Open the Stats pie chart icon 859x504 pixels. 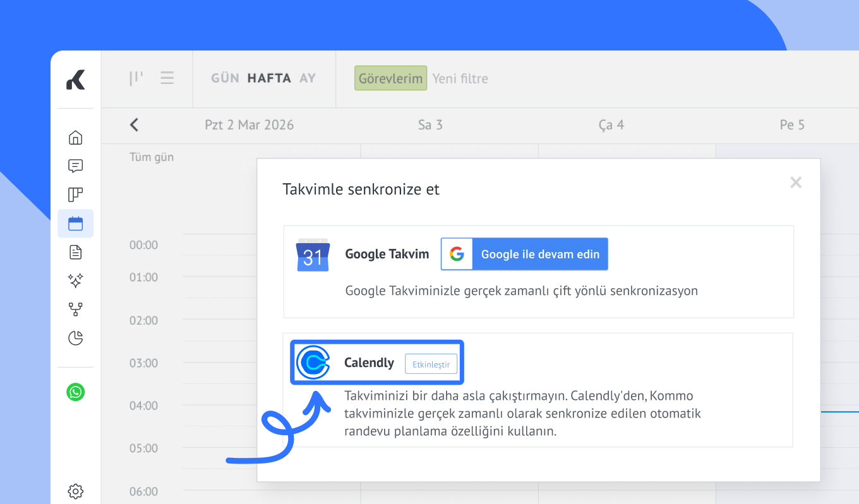(x=75, y=339)
